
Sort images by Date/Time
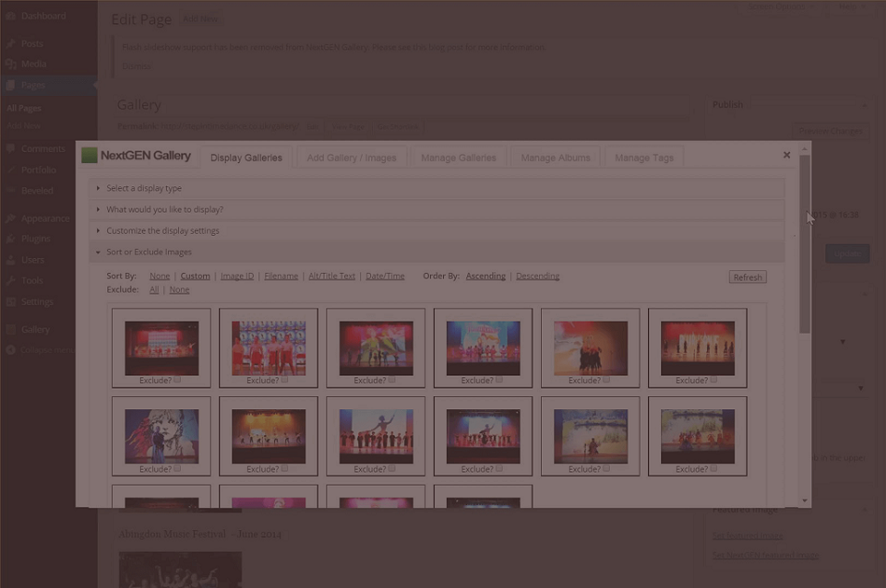pos(384,275)
